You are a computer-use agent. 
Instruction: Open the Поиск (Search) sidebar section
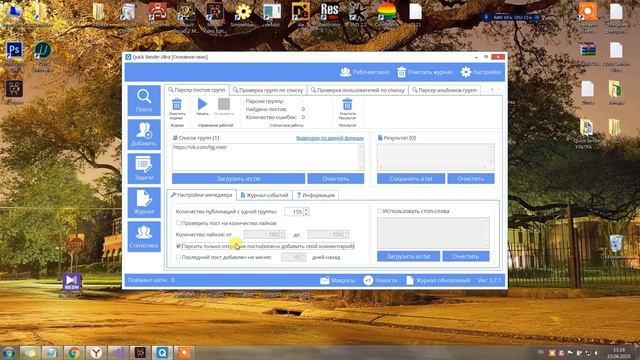[144, 100]
